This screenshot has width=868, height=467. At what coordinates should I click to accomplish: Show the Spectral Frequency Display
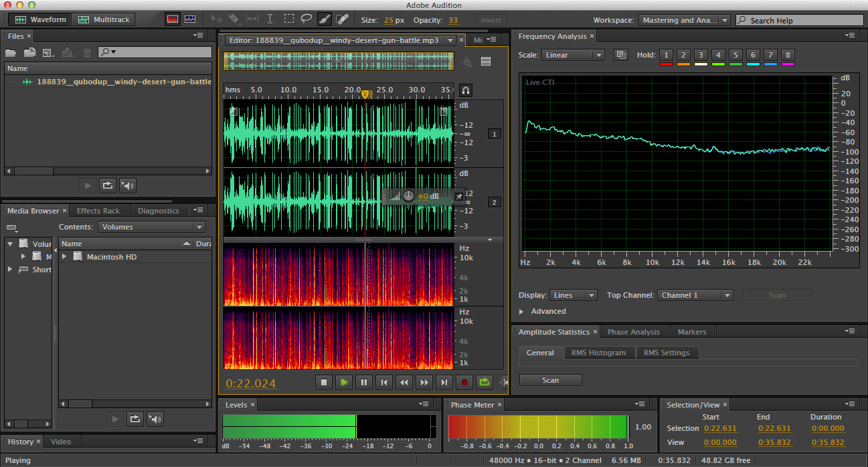click(x=173, y=19)
